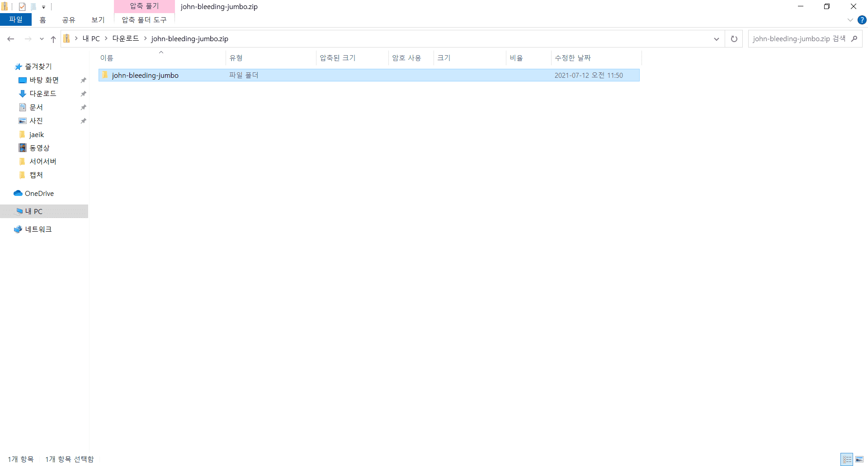Expand the chevron after 내 PC breadcrumb
Screen dimensions: 868x466
coord(106,39)
